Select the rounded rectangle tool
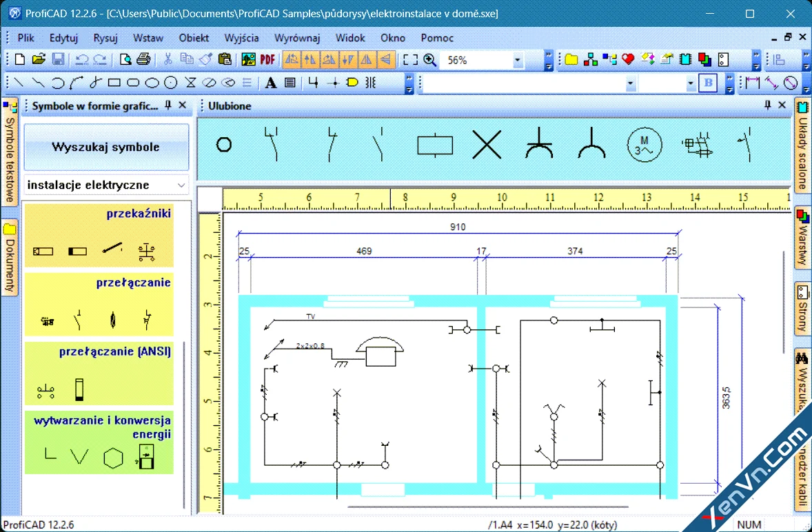Viewport: 812px width, 532px height. pyautogui.click(x=133, y=82)
